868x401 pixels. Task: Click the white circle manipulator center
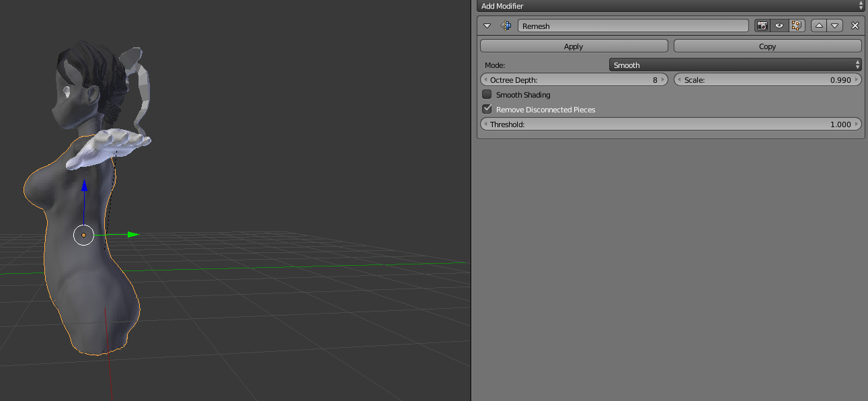click(83, 235)
